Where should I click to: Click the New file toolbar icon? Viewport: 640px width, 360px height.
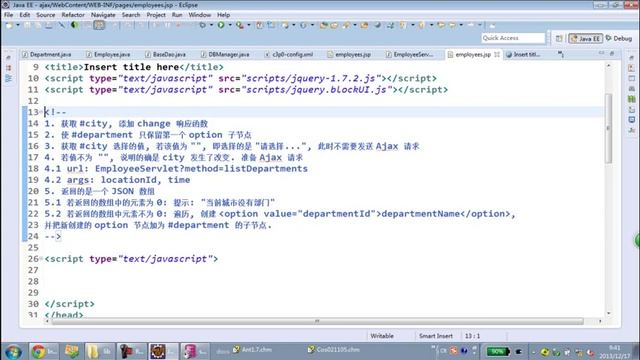(9, 25)
